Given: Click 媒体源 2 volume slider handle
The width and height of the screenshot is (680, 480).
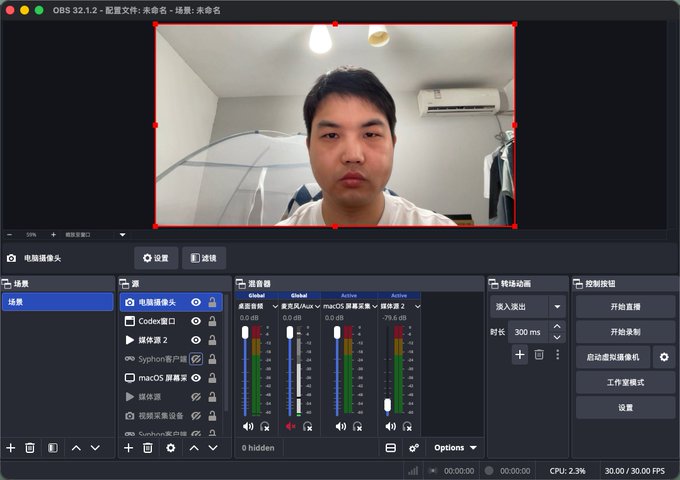Looking at the screenshot, I should (x=387, y=405).
